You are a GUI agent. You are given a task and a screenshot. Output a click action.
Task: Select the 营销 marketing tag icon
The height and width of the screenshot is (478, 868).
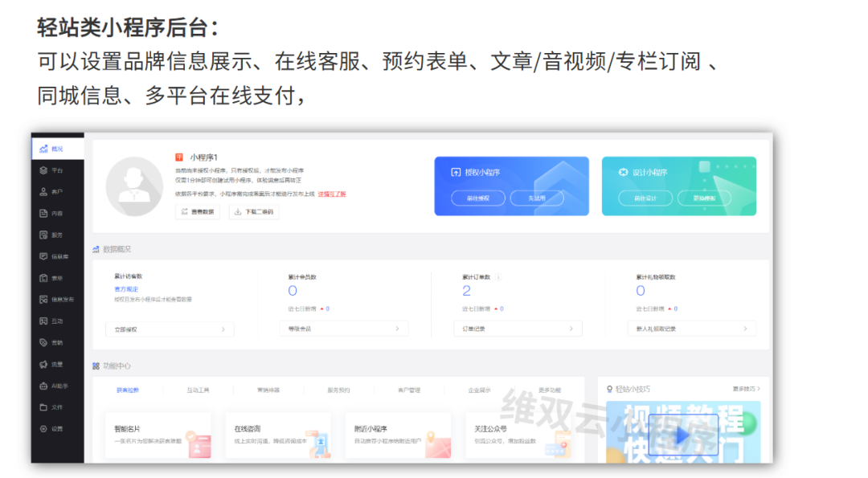(44, 342)
